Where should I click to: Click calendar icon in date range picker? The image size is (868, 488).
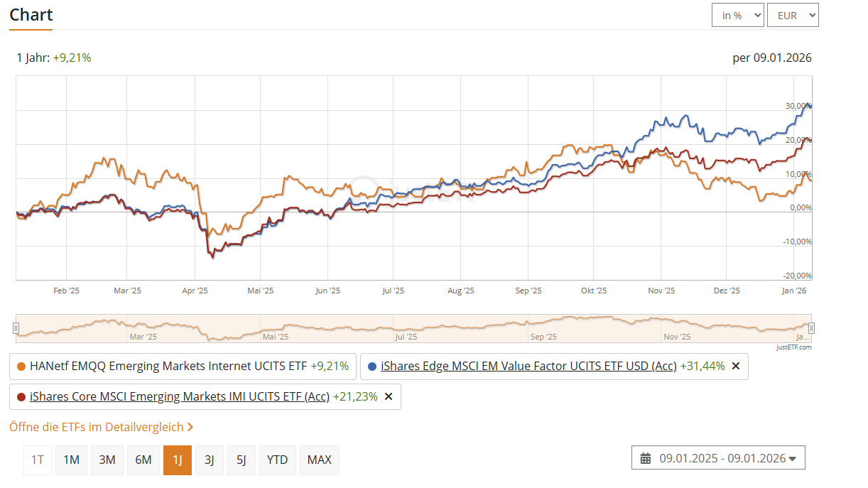click(646, 459)
